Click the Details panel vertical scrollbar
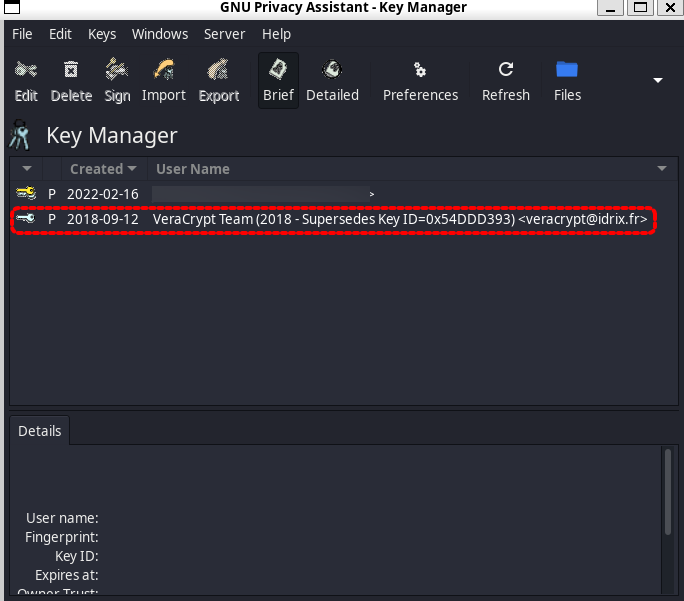This screenshot has height=601, width=684. pyautogui.click(x=667, y=492)
